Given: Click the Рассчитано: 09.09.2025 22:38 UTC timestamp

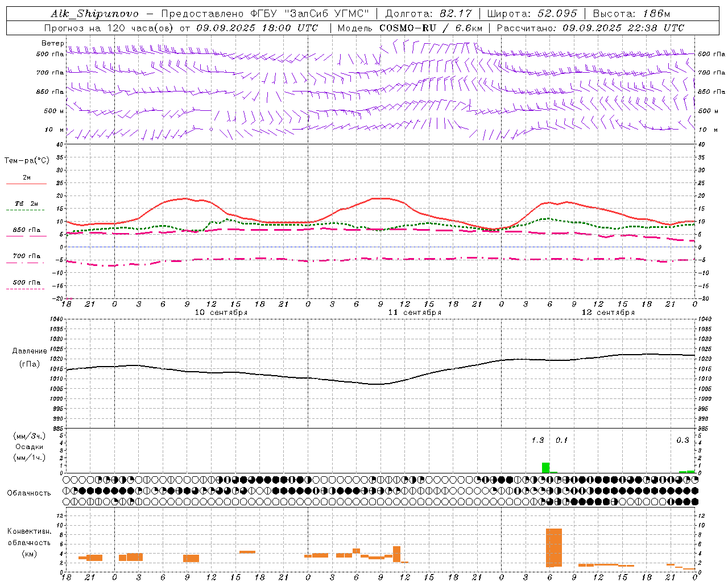Looking at the screenshot, I should pyautogui.click(x=590, y=28).
